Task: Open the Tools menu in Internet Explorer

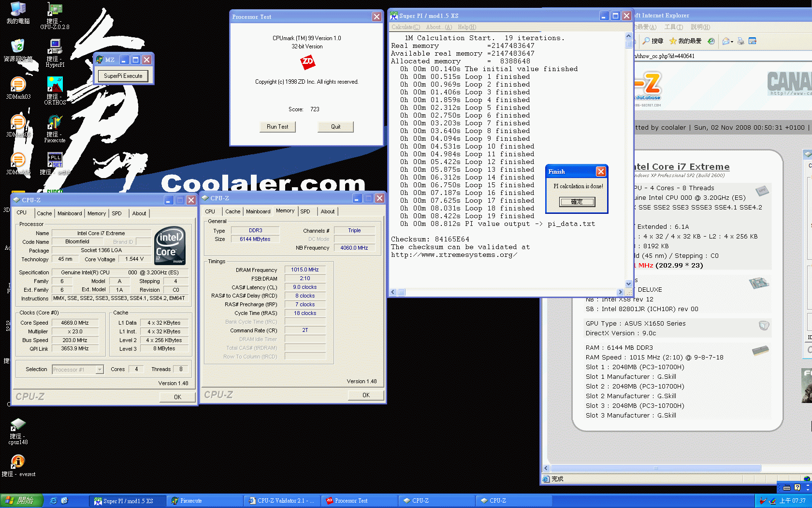Action: [673, 27]
